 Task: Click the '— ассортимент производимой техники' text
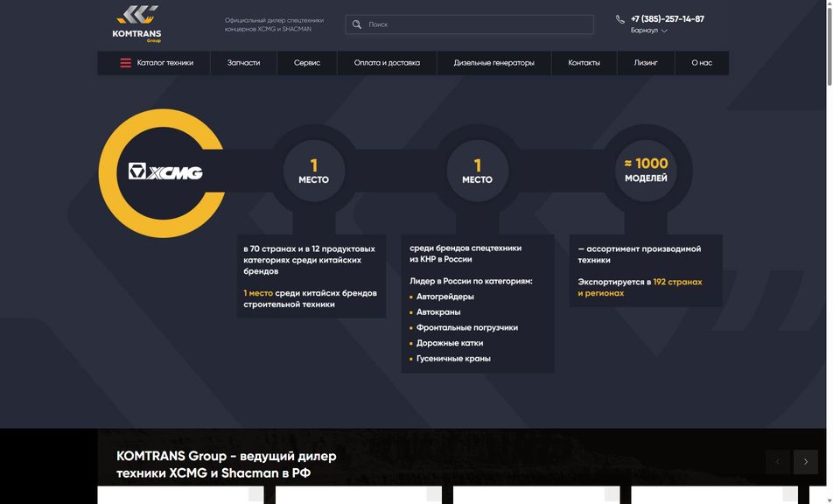click(x=640, y=255)
